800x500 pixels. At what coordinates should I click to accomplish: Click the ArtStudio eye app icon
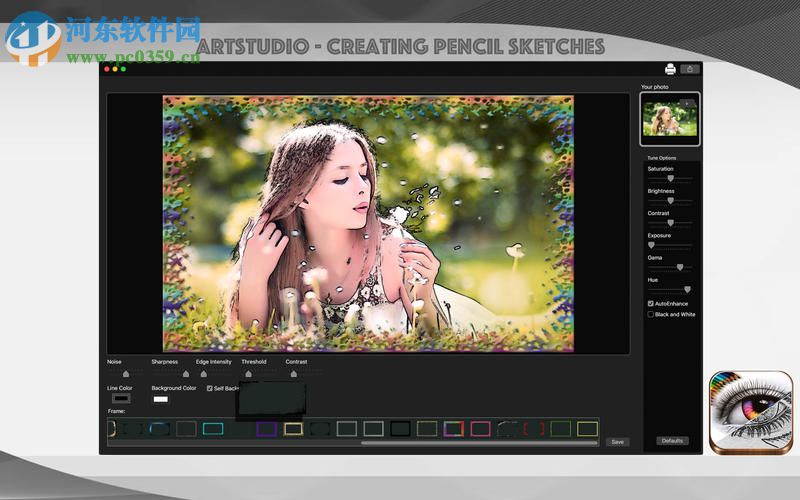(751, 412)
